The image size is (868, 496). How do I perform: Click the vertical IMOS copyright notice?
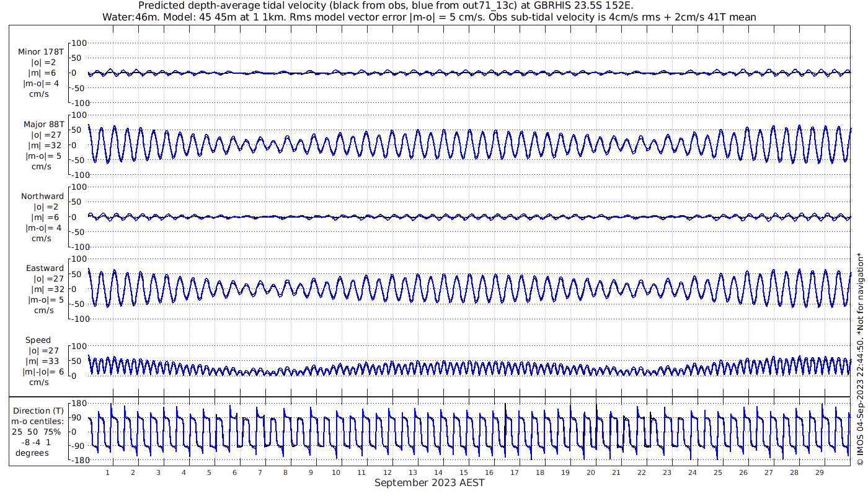(860, 359)
